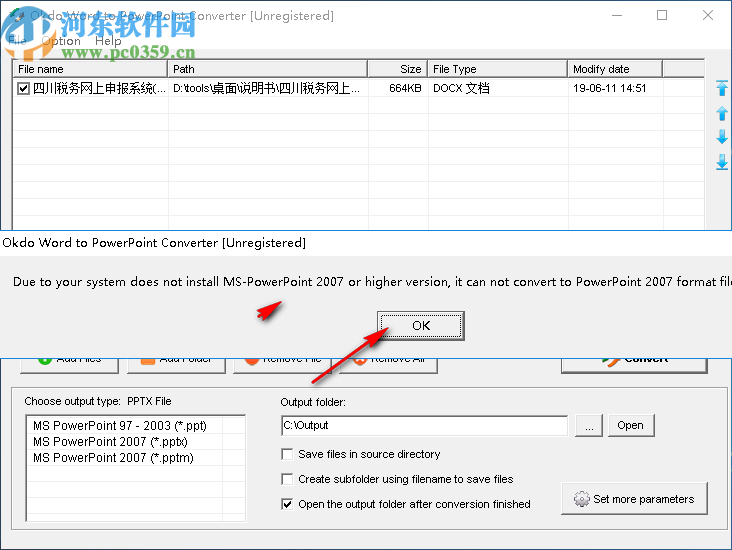Browse for output folder with ... button
The width and height of the screenshot is (732, 550).
[589, 425]
